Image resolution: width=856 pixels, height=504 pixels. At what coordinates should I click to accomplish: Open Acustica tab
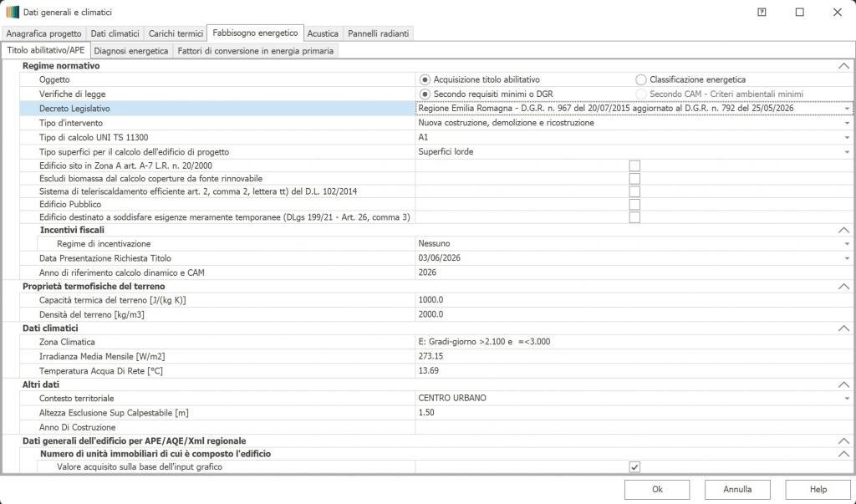click(323, 33)
